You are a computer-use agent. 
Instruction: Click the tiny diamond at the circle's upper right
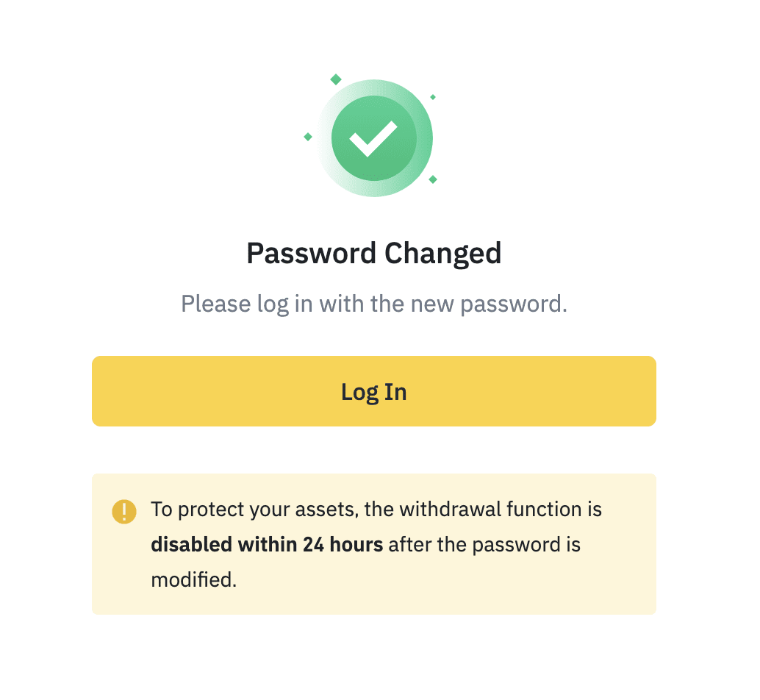click(433, 97)
